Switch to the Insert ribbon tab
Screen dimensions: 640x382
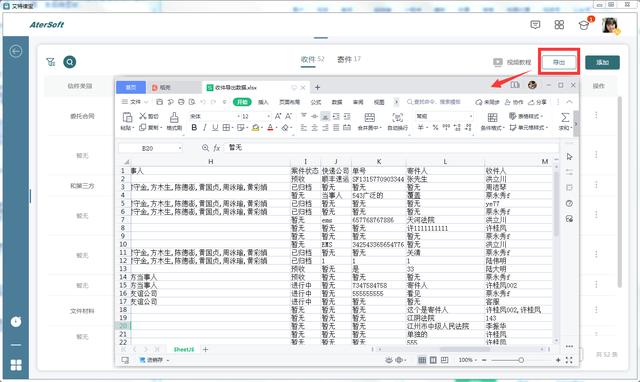(263, 102)
